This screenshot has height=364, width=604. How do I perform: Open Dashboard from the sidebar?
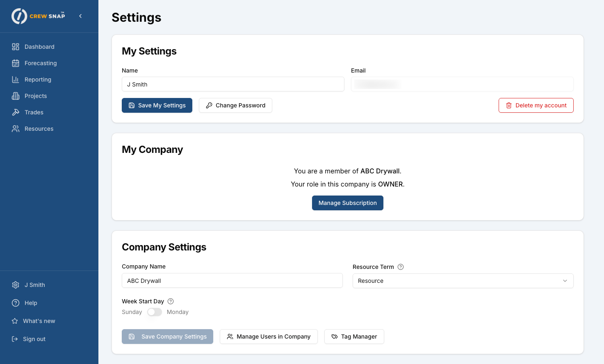point(39,47)
